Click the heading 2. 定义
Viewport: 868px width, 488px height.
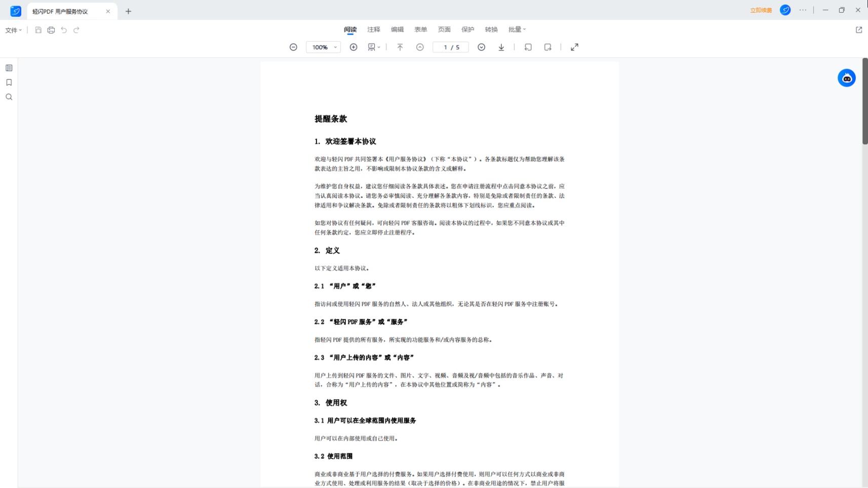click(327, 251)
